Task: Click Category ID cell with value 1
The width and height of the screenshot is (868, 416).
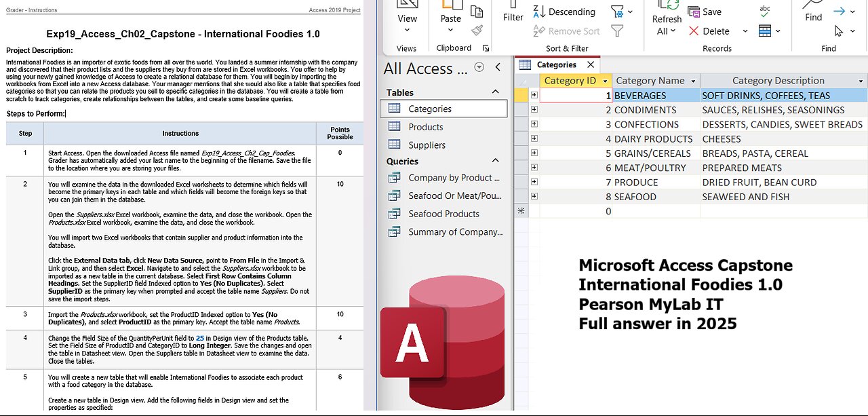Action: (576, 96)
